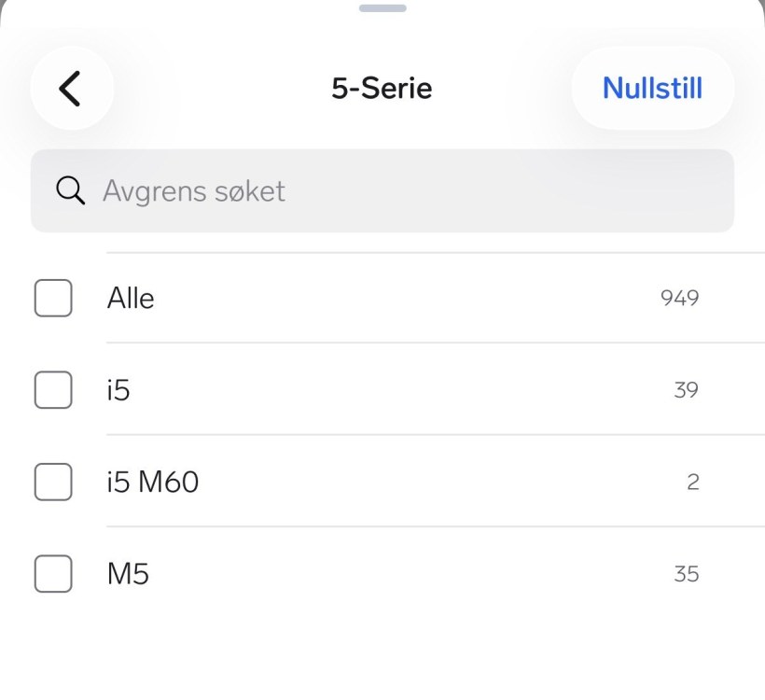Viewport: 765px width, 700px height.
Task: Click the 39 count beside i5
Action: coord(686,389)
